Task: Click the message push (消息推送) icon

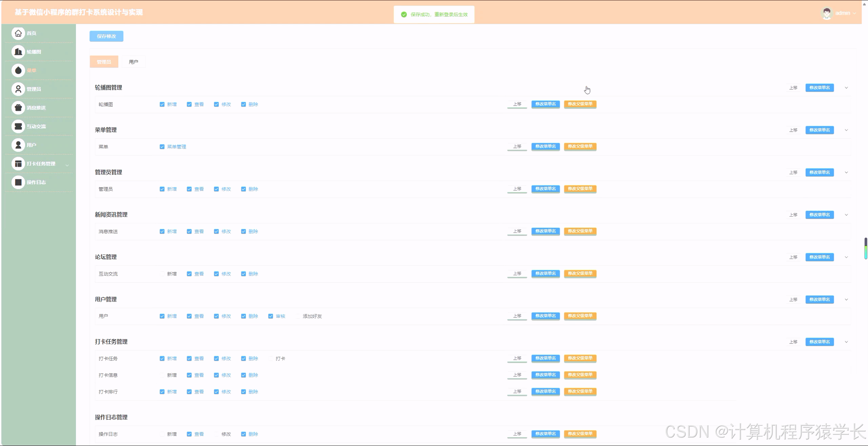Action: 18,108
